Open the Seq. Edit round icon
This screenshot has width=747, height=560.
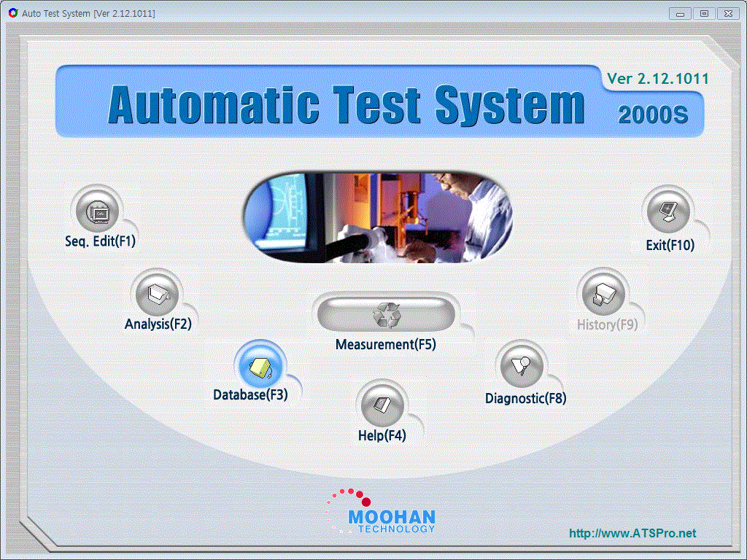coord(97,211)
